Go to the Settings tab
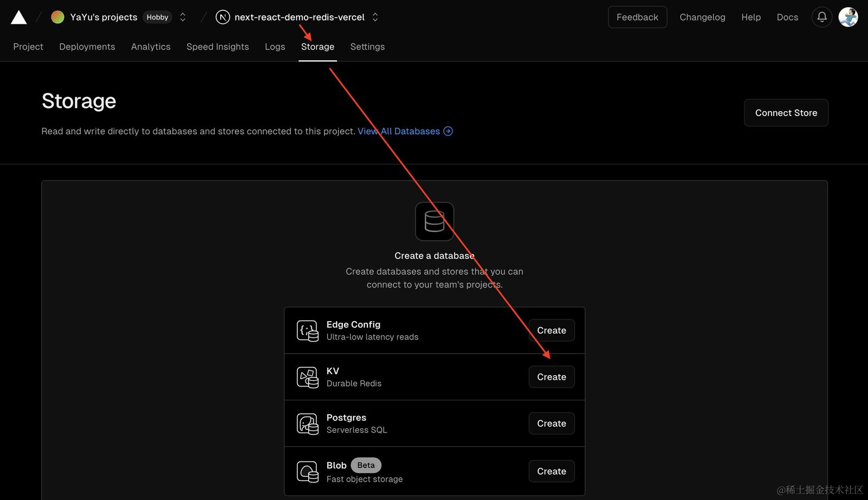The image size is (868, 500). [367, 47]
